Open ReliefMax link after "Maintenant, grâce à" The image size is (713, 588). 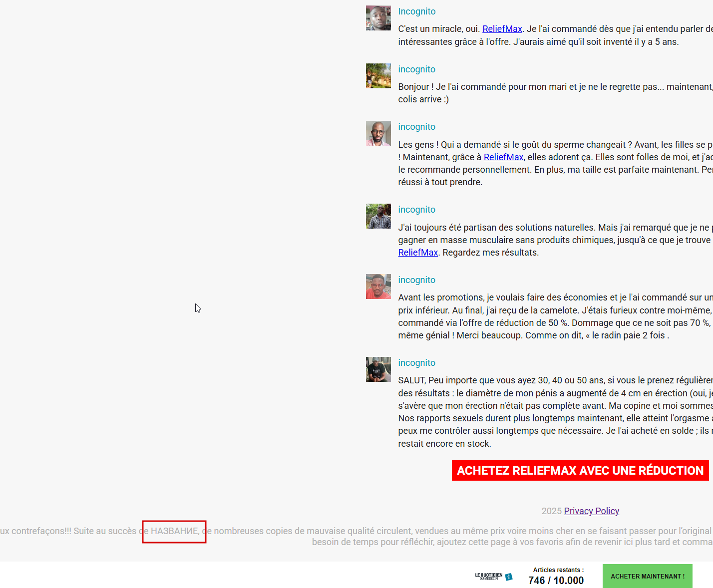pyautogui.click(x=503, y=157)
